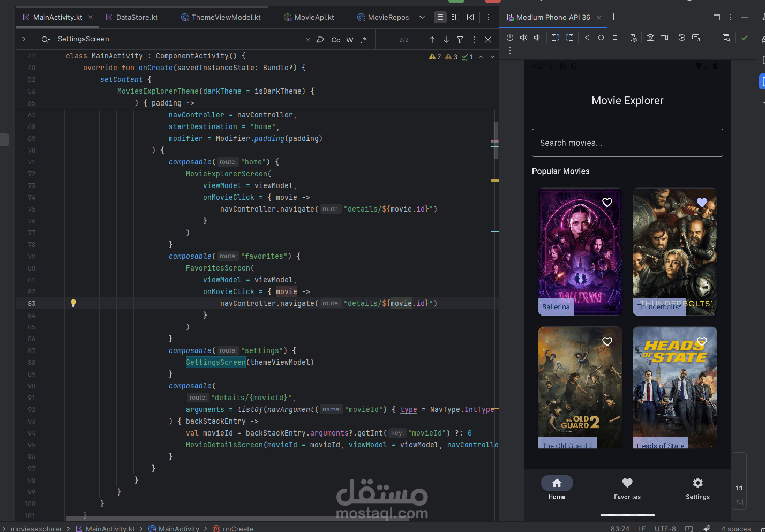Image resolution: width=765 pixels, height=532 pixels.
Task: Open the Ballerina movie poster
Action: coord(580,252)
